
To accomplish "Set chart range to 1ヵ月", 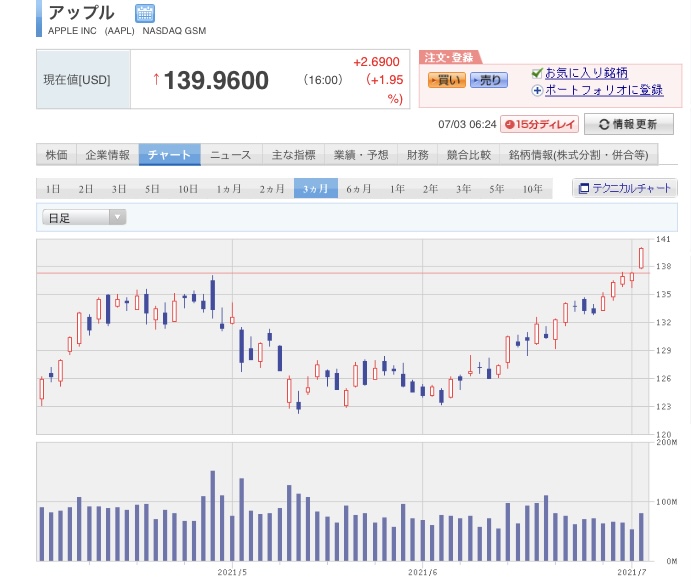I will pos(228,189).
